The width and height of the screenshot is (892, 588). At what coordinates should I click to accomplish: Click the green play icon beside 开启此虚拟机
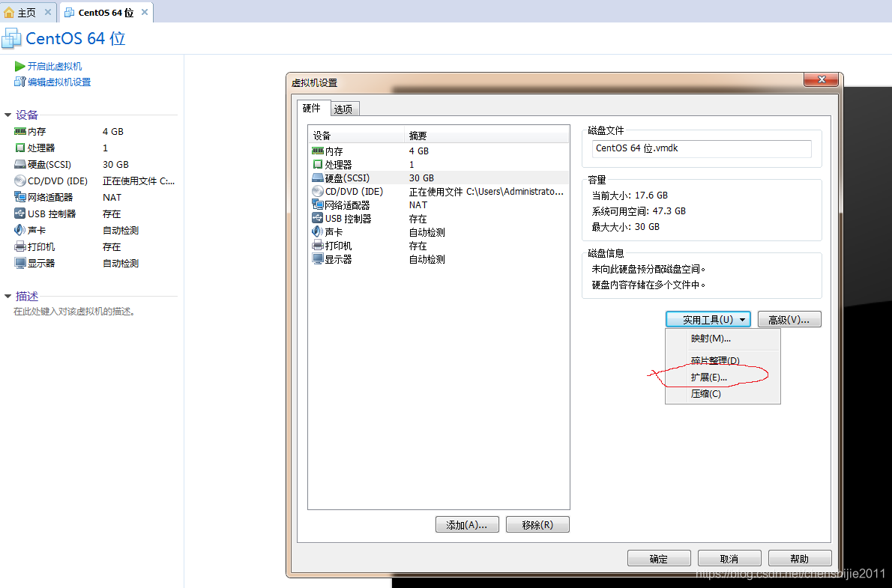(x=19, y=65)
